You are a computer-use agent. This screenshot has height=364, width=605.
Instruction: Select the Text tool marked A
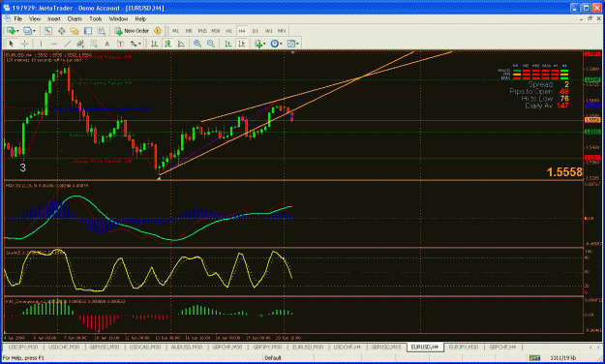coord(106,44)
